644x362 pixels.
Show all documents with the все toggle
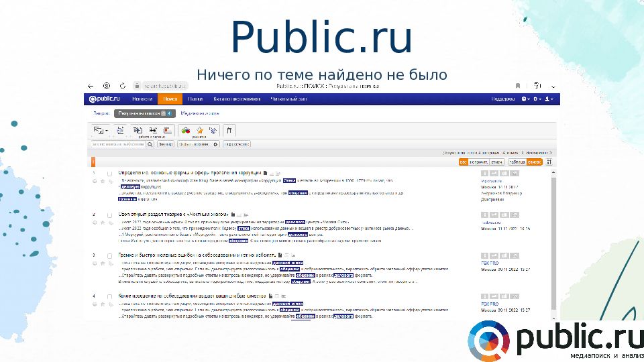tap(464, 162)
